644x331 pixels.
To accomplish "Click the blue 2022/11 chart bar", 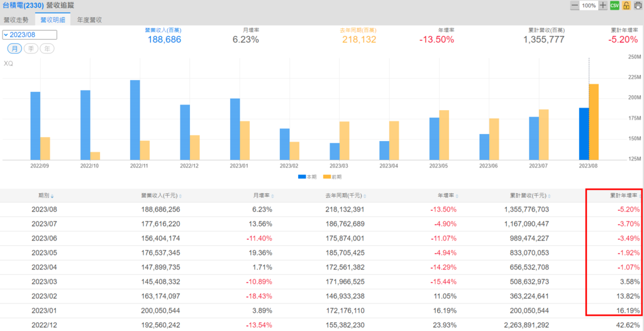I will tap(135, 120).
